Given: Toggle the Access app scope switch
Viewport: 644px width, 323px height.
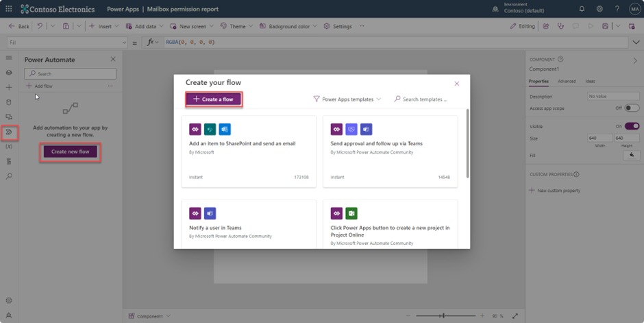Looking at the screenshot, I should 632,108.
